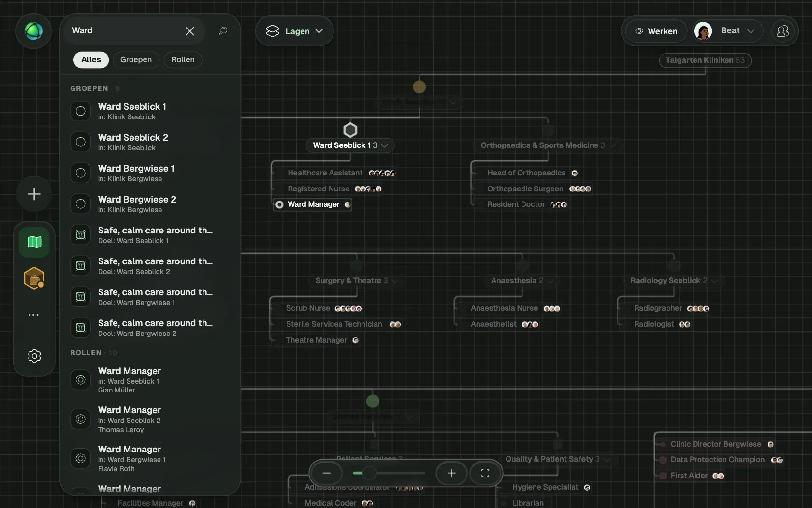Select the Ward Manager role node on map
Screen dimensions: 812x508
[313, 204]
